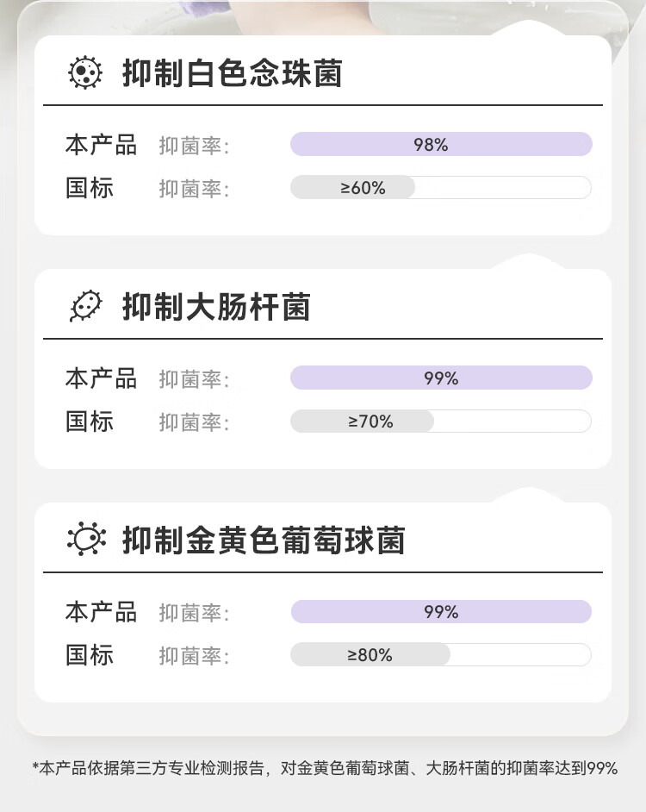Click the purple 98% antibacterial rate bar
The height and width of the screenshot is (812, 646).
click(x=441, y=144)
